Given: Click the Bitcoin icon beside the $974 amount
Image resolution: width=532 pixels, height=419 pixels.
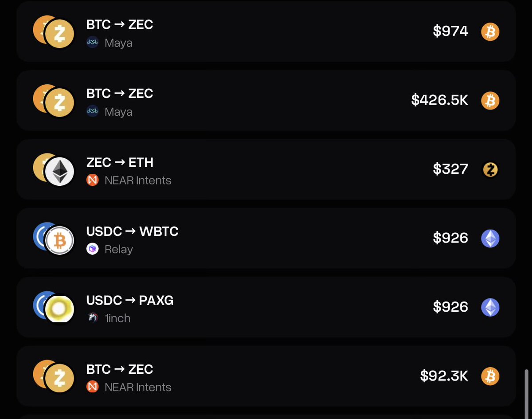Looking at the screenshot, I should (x=490, y=31).
